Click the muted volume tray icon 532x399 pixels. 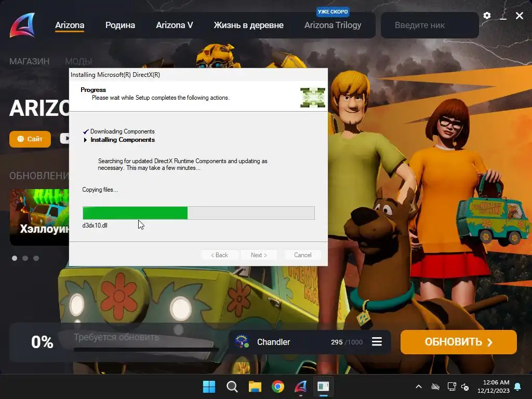tap(465, 387)
